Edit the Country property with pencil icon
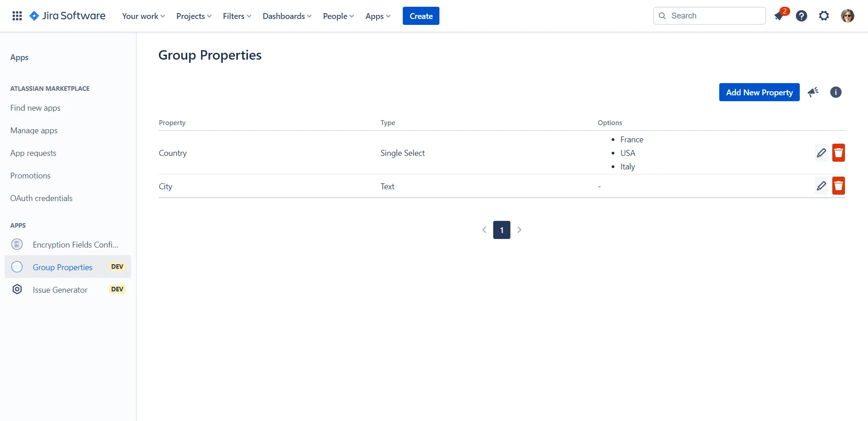This screenshot has height=421, width=868. (x=821, y=153)
